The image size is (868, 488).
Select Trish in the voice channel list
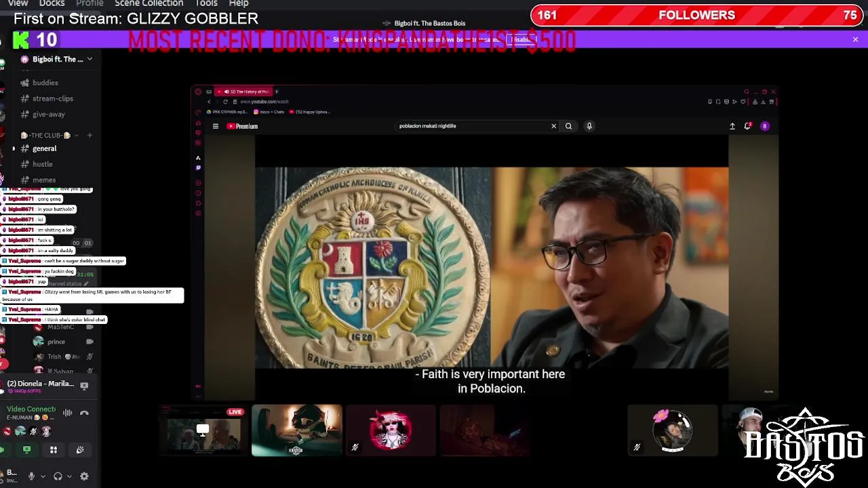coord(54,357)
